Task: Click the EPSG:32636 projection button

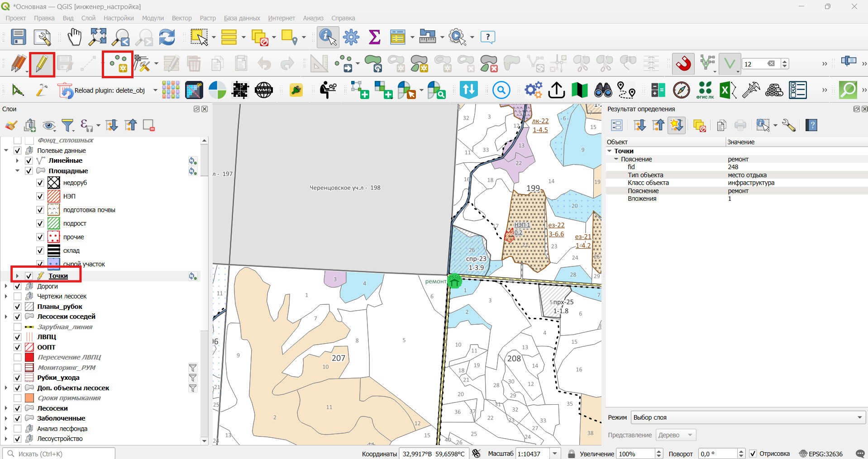Action: pos(821,454)
